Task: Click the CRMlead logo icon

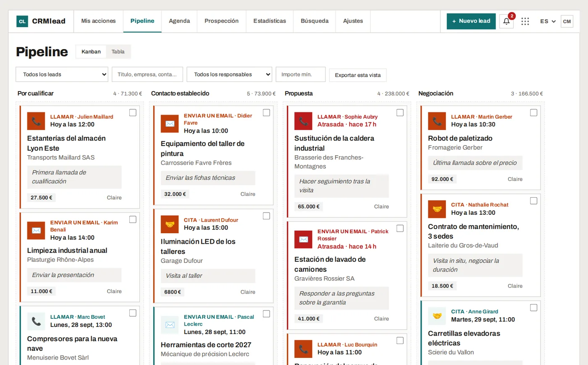Action: click(x=22, y=21)
